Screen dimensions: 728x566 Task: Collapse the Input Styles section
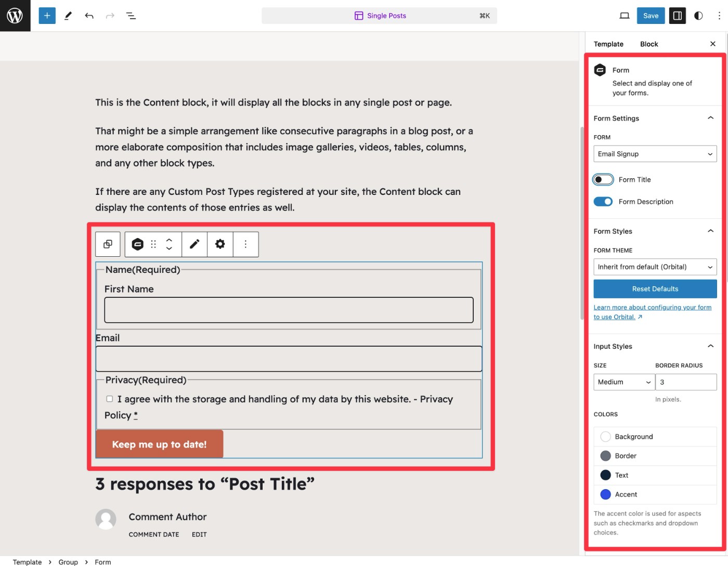tap(655, 346)
